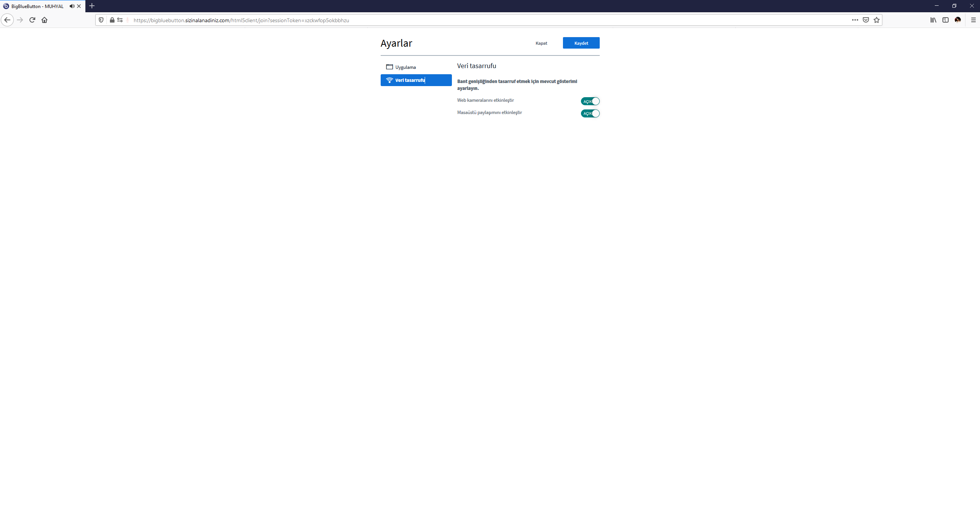Select the Veri tasarrufu settings section
980x515 pixels.
[416, 80]
